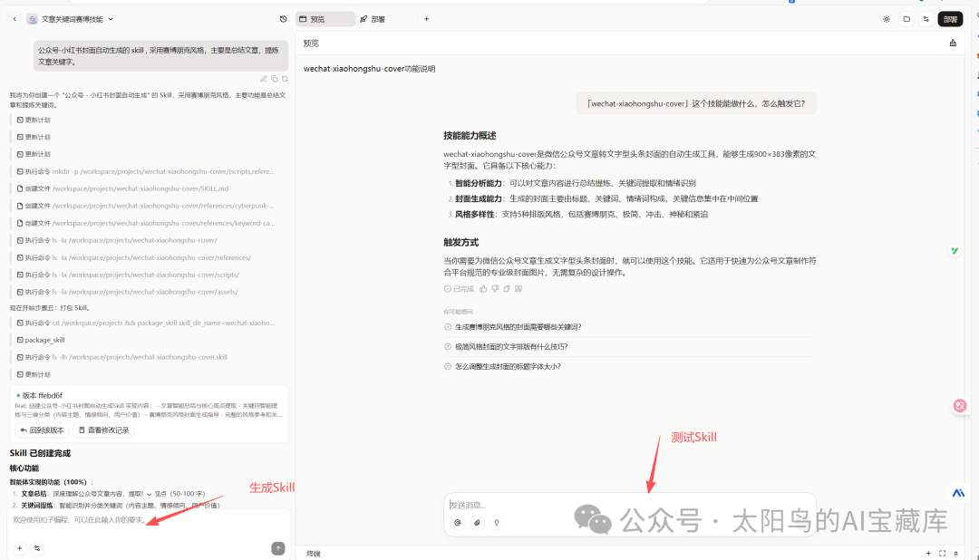This screenshot has width=979, height=560.
Task: Toggle the light theme sun icon
Action: click(887, 19)
